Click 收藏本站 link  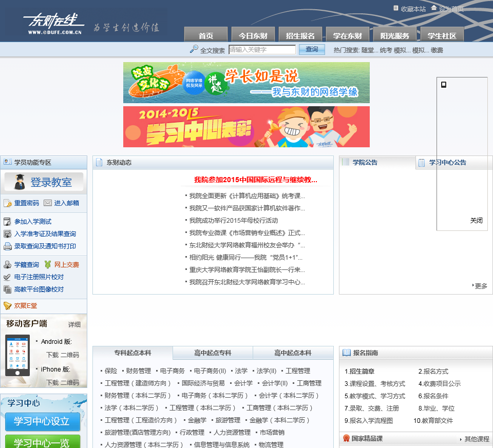tap(413, 9)
